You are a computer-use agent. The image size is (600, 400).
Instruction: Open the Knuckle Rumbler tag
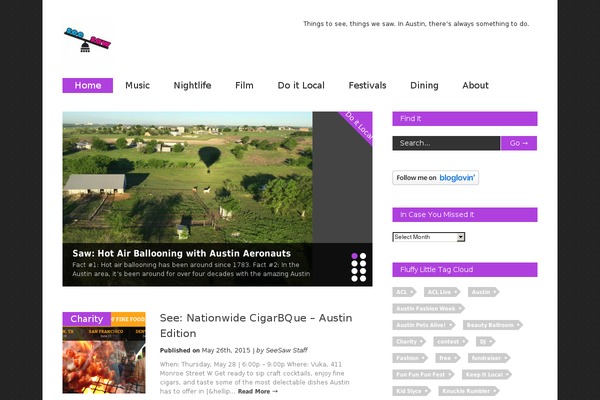pyautogui.click(x=469, y=391)
